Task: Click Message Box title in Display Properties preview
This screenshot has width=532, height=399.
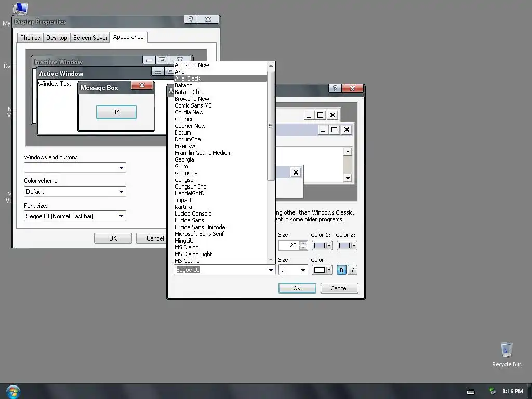Action: pos(99,87)
